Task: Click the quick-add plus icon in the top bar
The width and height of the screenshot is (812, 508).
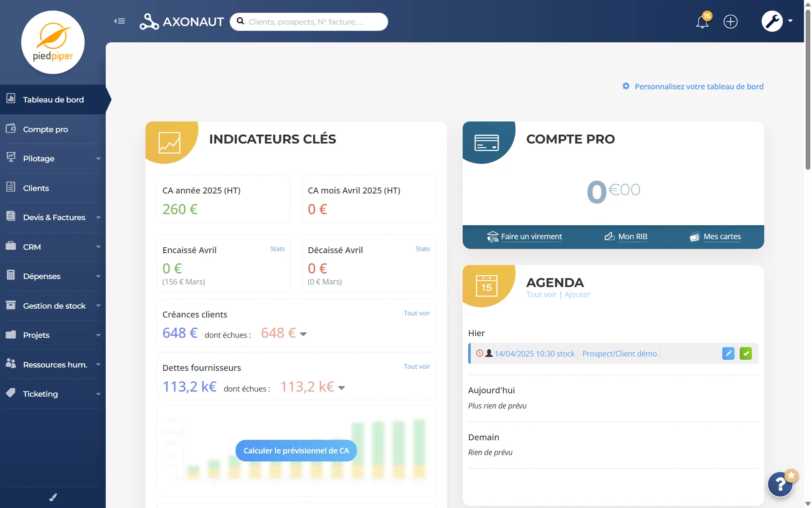Action: (x=730, y=22)
